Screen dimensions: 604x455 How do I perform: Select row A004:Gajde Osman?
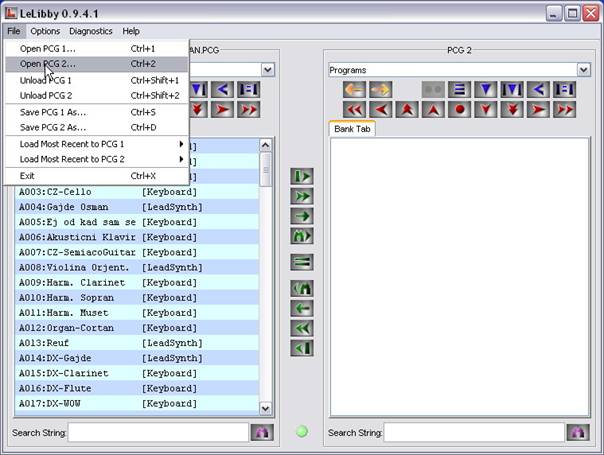click(x=137, y=207)
